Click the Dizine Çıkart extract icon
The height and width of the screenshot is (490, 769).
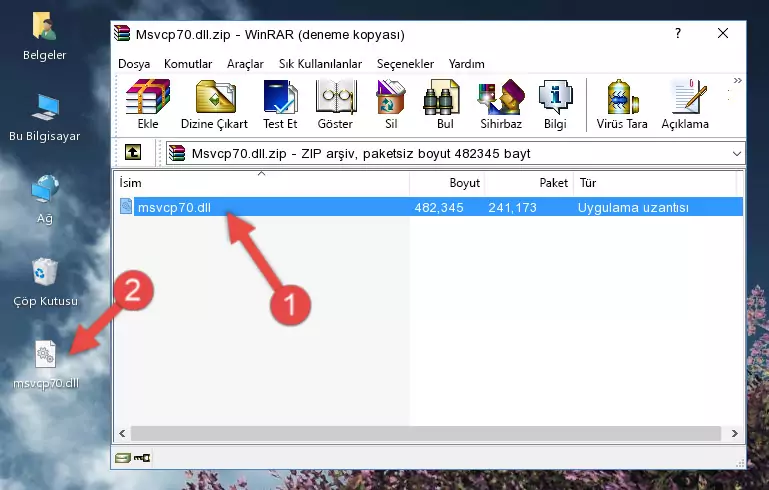214,104
